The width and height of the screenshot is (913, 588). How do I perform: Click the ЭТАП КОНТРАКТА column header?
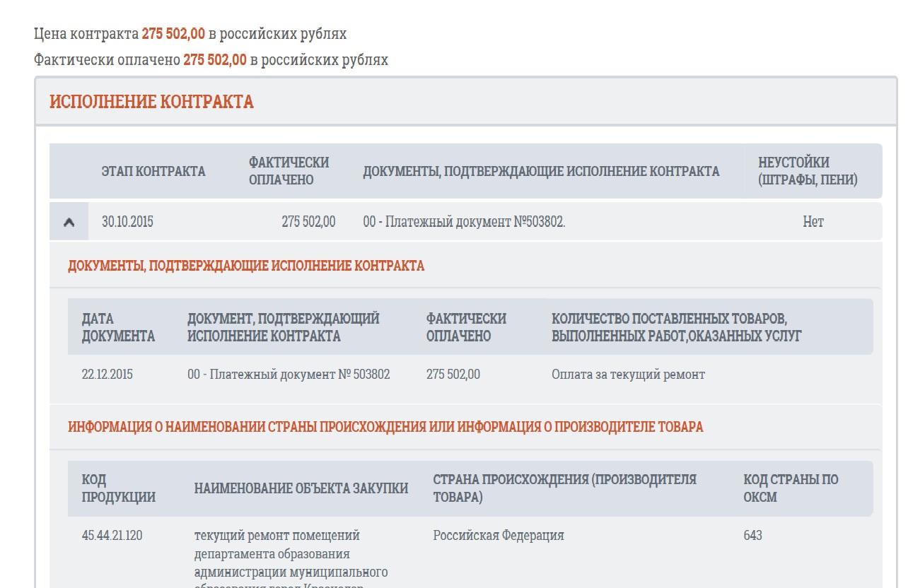click(153, 171)
